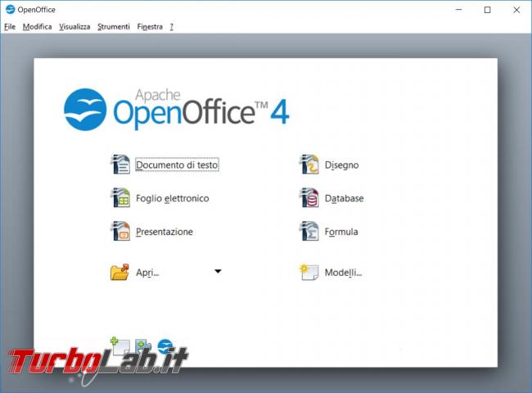Close the OpenOffice window
The width and height of the screenshot is (532, 393).
tap(516, 10)
